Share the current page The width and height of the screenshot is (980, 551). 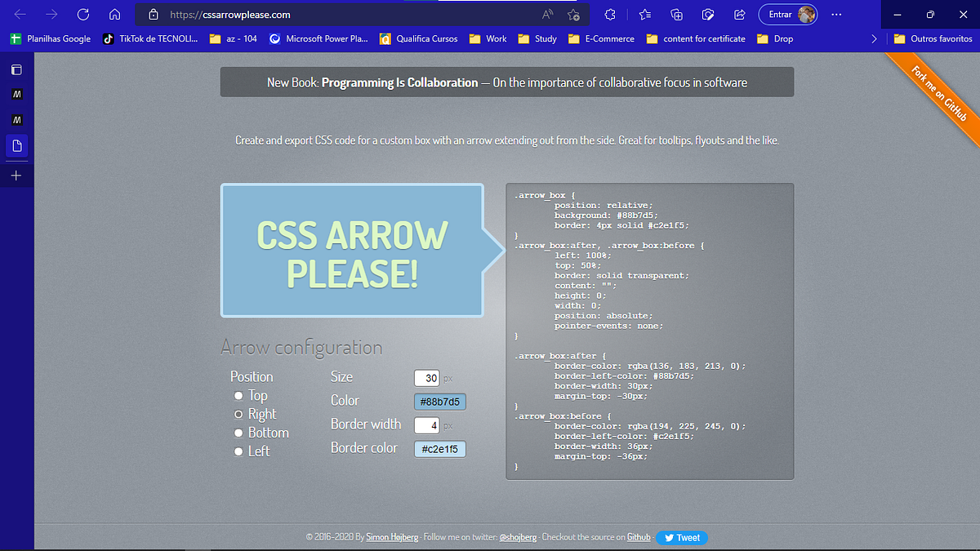(739, 14)
